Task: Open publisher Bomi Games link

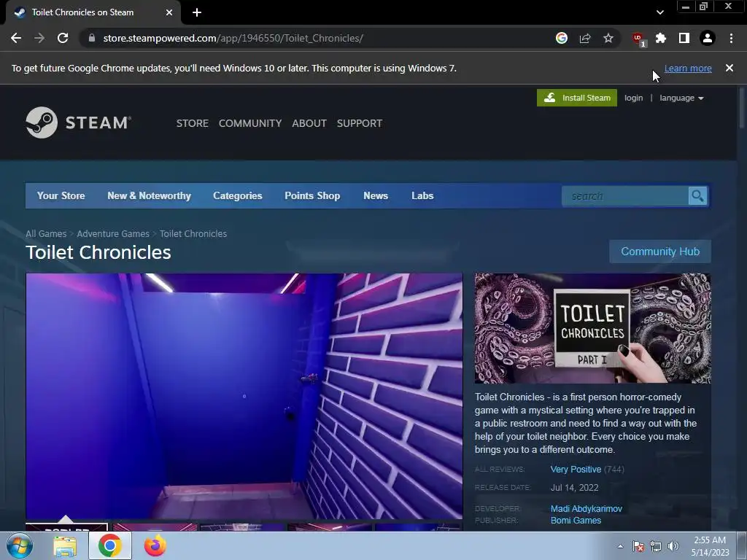Action: tap(576, 521)
